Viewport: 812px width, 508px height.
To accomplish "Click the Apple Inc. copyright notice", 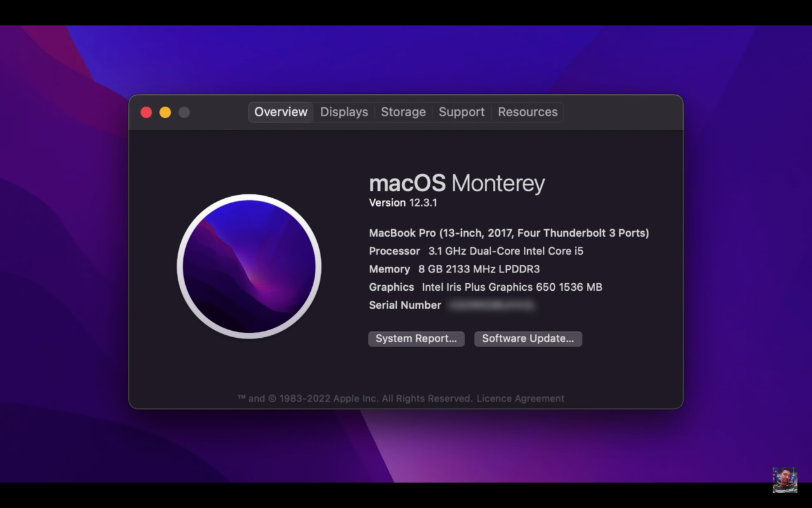I will click(x=355, y=399).
